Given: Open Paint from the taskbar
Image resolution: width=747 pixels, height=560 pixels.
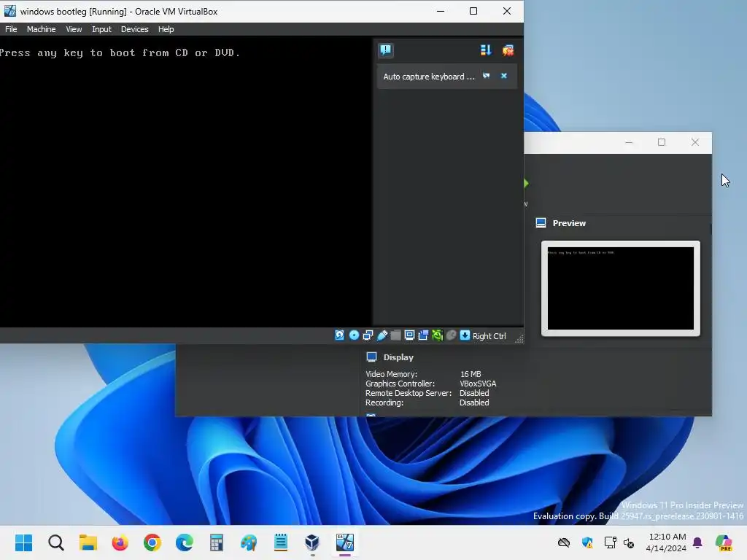Looking at the screenshot, I should (249, 542).
